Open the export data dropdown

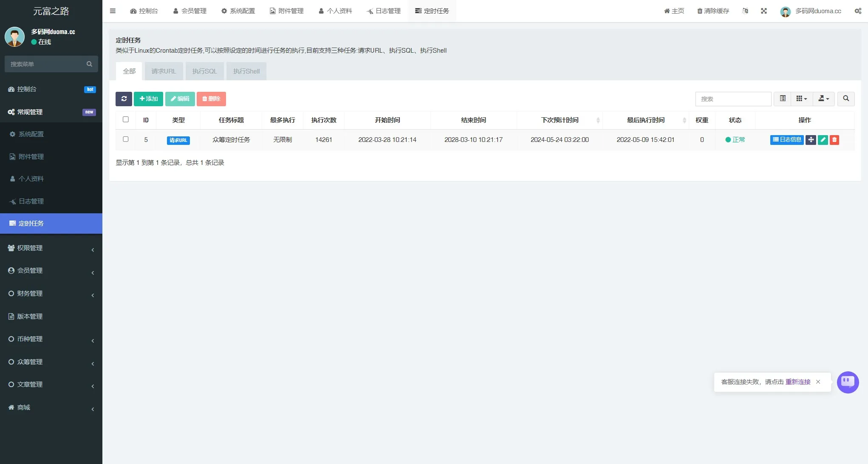(823, 99)
